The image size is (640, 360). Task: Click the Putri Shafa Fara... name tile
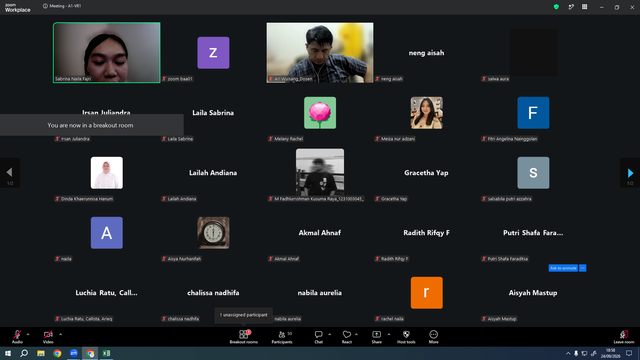tap(533, 233)
